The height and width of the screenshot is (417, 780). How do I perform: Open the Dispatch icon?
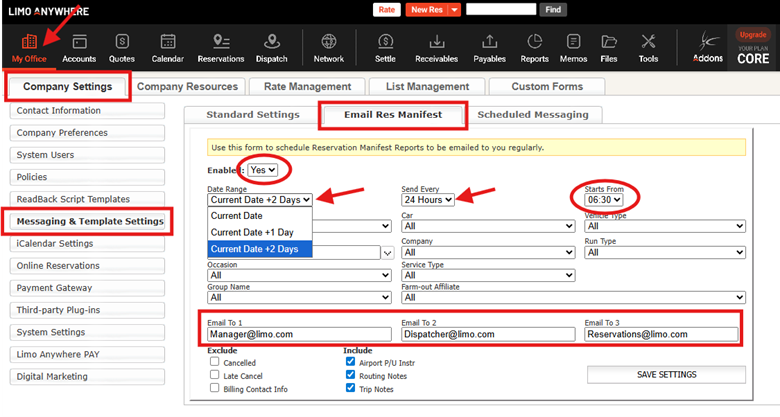271,47
